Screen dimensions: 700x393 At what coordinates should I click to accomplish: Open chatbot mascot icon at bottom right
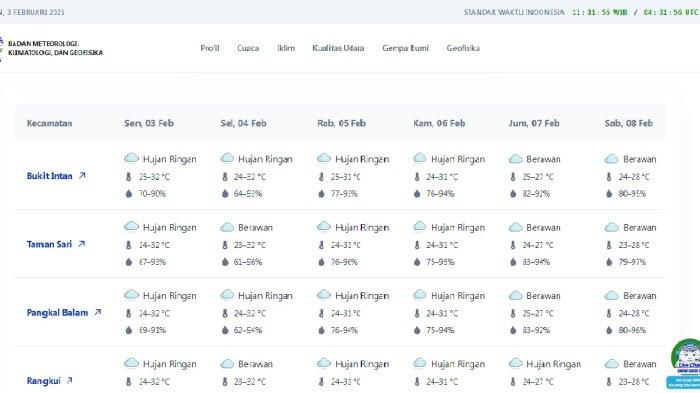[686, 363]
